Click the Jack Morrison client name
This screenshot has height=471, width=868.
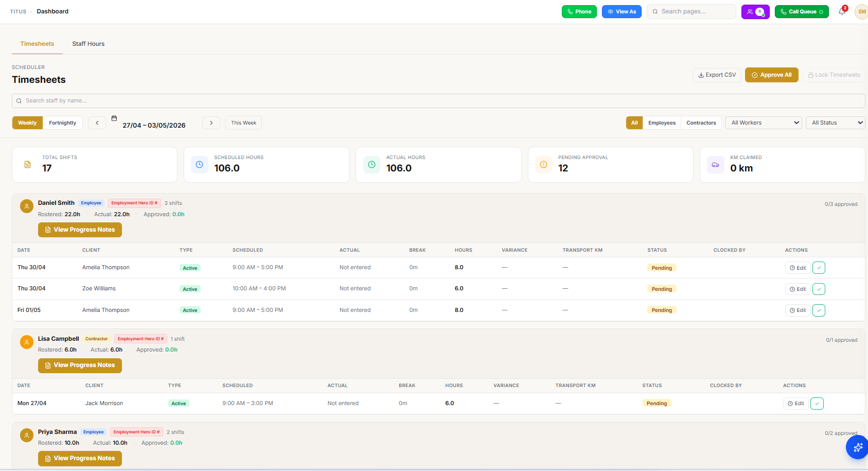point(104,404)
